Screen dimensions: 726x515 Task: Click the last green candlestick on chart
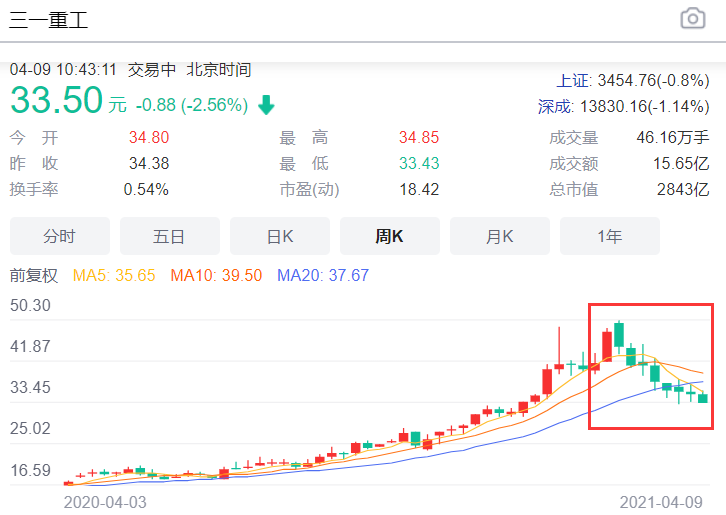coord(703,397)
